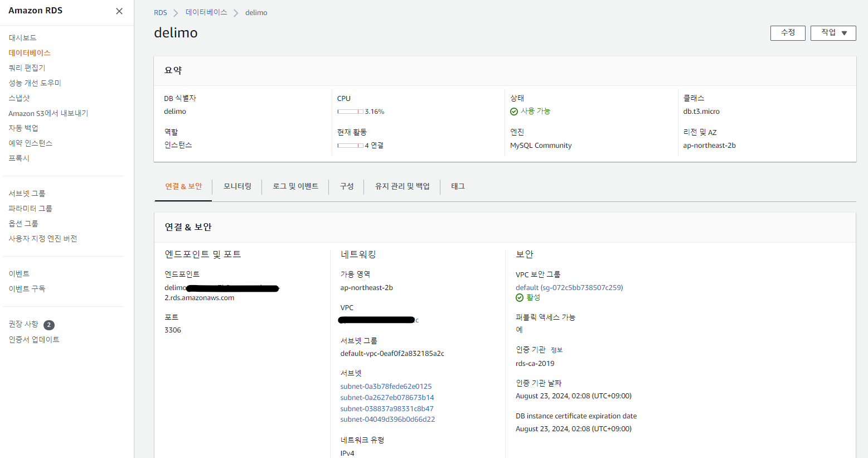The height and width of the screenshot is (458, 868).
Task: Open the 작업 dropdown menu
Action: coord(833,33)
